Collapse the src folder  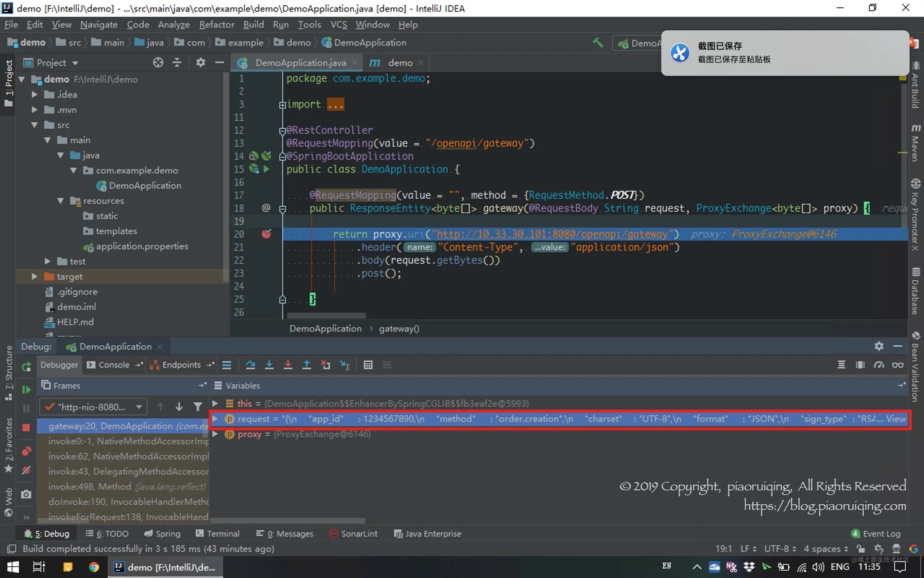pyautogui.click(x=34, y=125)
